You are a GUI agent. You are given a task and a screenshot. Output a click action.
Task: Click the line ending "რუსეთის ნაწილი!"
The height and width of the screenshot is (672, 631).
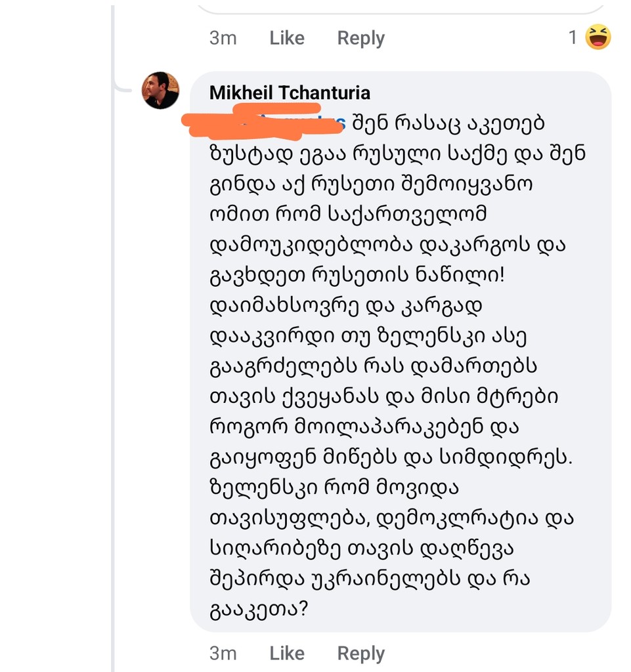click(x=357, y=274)
